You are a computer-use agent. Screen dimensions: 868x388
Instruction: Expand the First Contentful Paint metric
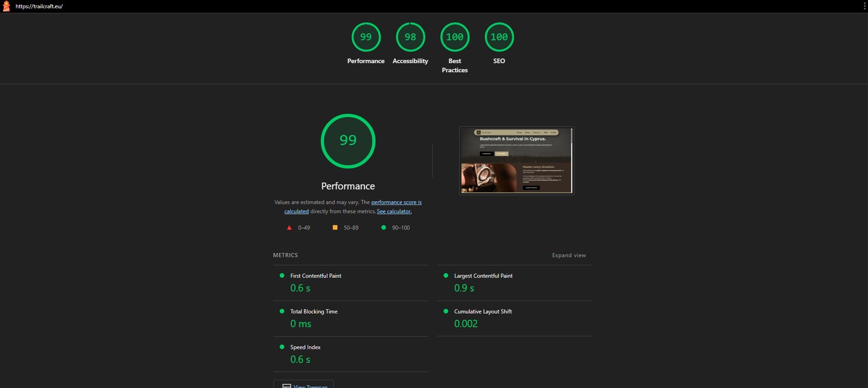pos(351,283)
